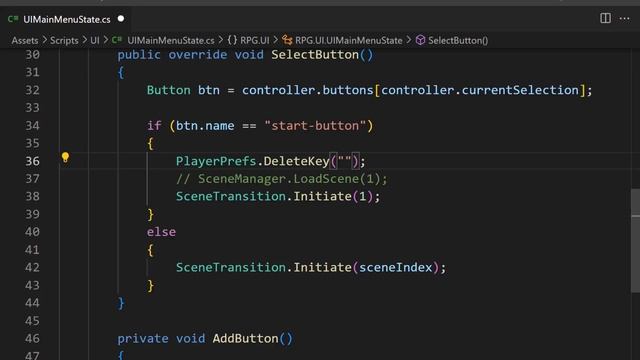
Task: Click the 'else' keyword on line 40
Action: (x=161, y=232)
